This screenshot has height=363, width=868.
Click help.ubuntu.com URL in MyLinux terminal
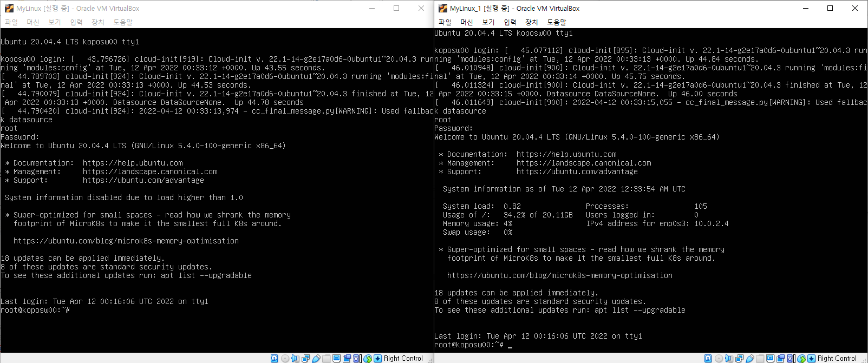pos(133,163)
